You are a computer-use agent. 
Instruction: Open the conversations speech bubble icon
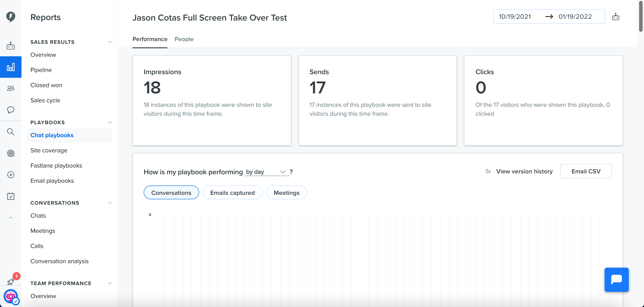(11, 110)
